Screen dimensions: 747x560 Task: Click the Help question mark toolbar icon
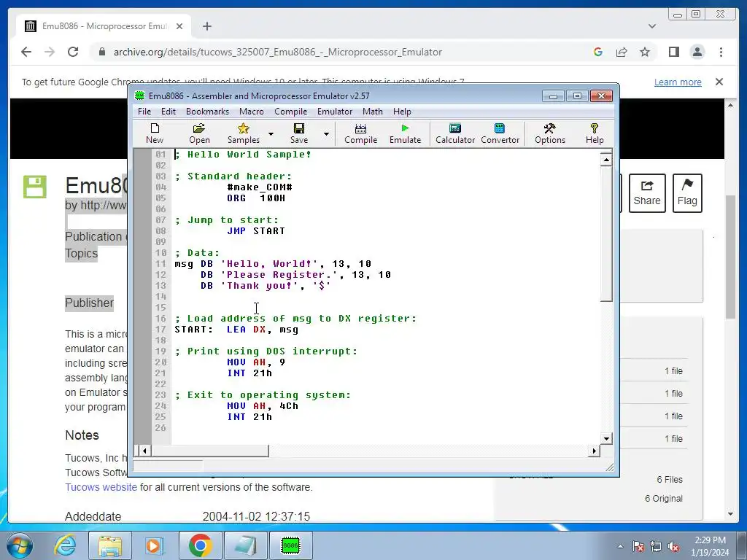click(x=594, y=133)
